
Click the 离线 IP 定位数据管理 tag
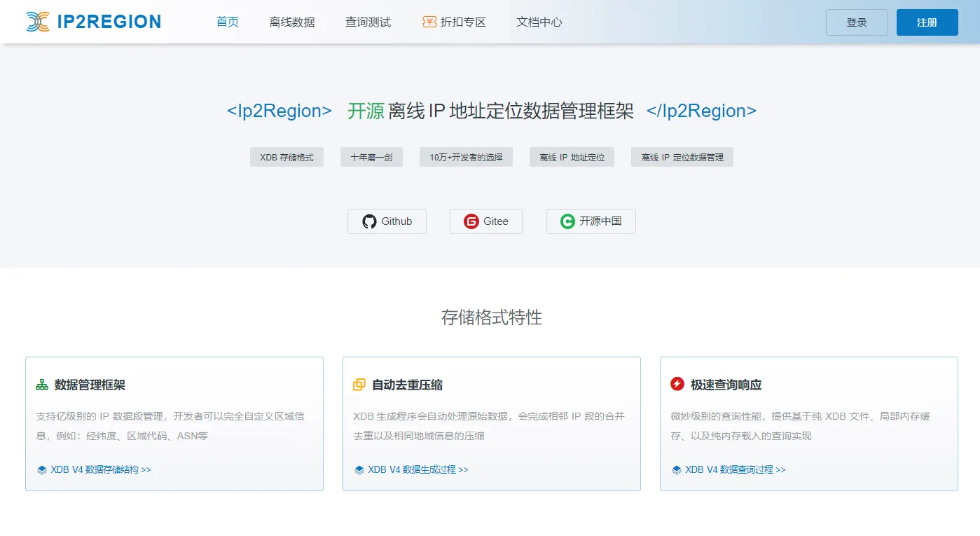[682, 158]
